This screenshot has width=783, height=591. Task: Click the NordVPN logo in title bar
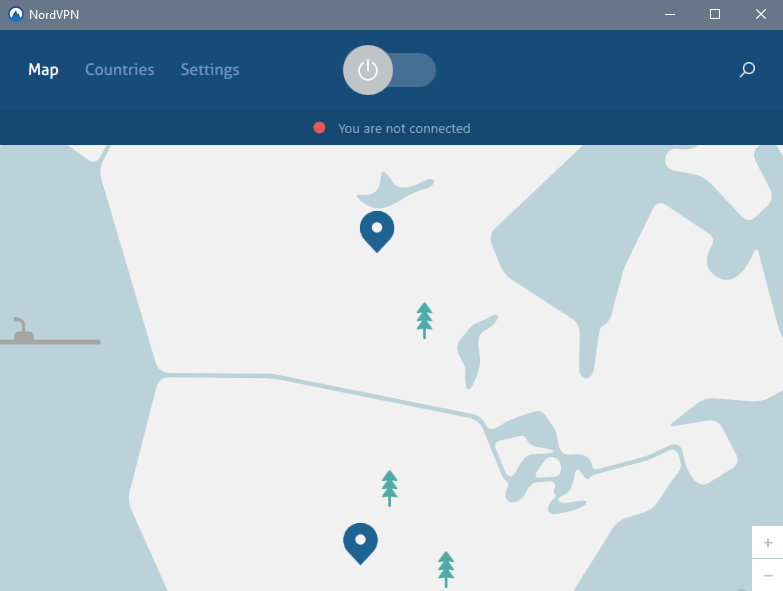click(16, 14)
